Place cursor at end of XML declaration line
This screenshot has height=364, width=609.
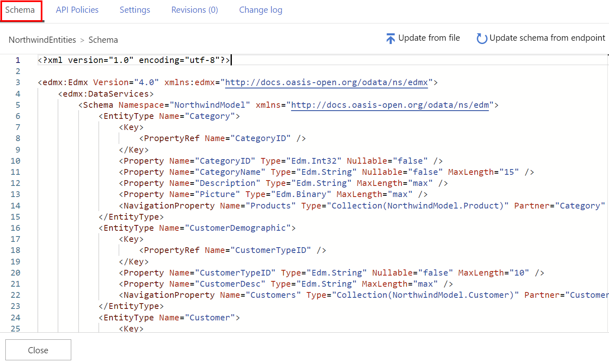[231, 60]
